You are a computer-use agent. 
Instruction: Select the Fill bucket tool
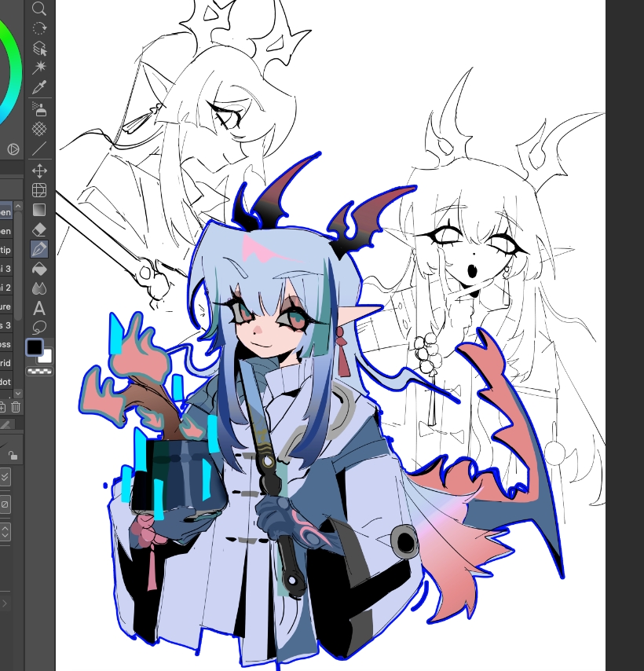(x=38, y=269)
